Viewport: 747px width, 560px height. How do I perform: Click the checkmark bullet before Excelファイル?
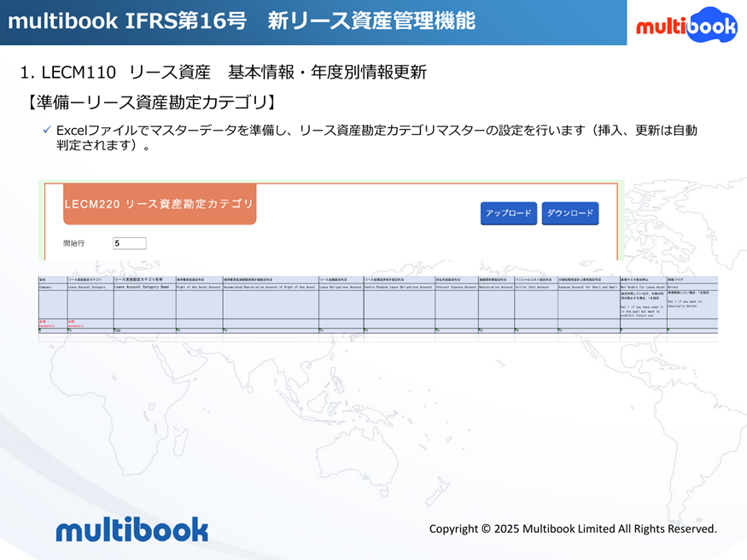(47, 130)
